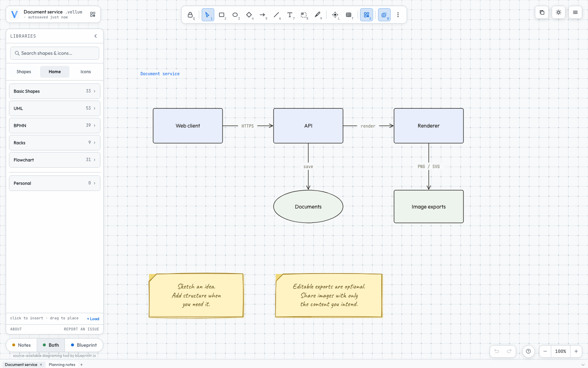Click the + Load link
The height and width of the screenshot is (368, 588).
pos(93,319)
